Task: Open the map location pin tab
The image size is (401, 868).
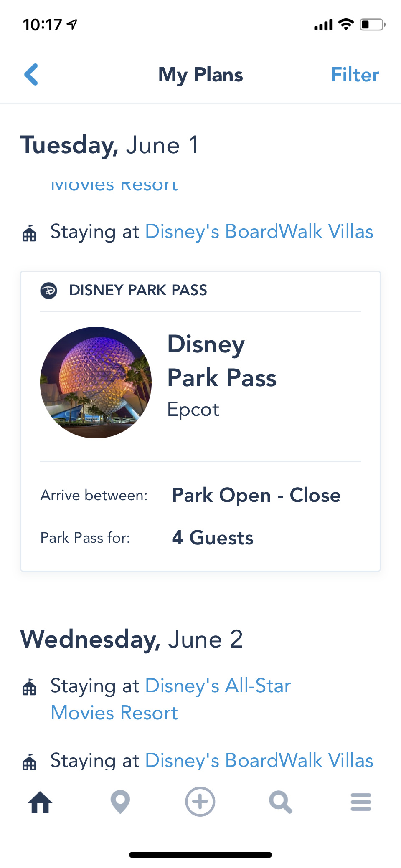Action: pyautogui.click(x=120, y=802)
